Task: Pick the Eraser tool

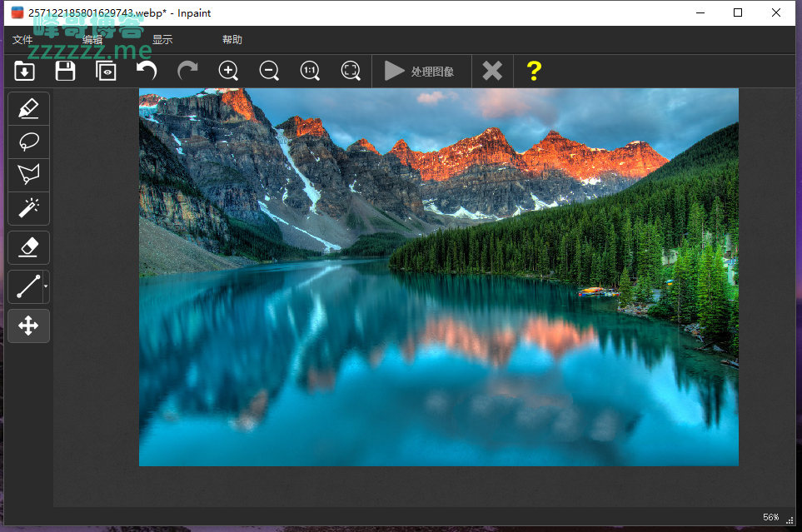Action: coord(28,247)
